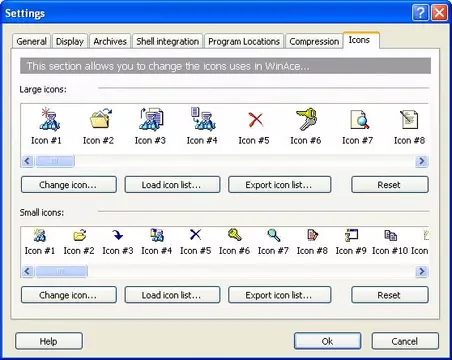Select small Icon #6 key icon

[x=234, y=235]
